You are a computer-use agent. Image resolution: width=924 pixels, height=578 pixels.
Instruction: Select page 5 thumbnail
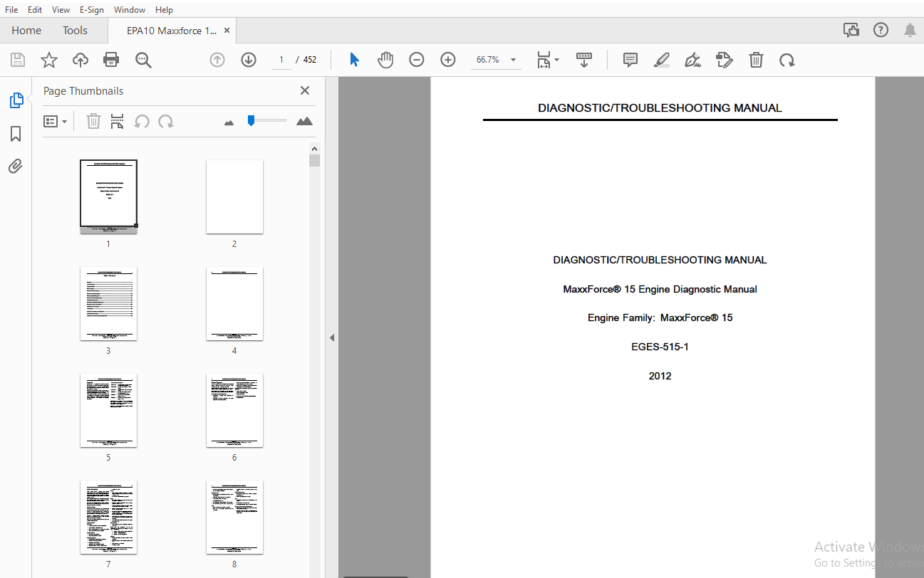point(108,411)
